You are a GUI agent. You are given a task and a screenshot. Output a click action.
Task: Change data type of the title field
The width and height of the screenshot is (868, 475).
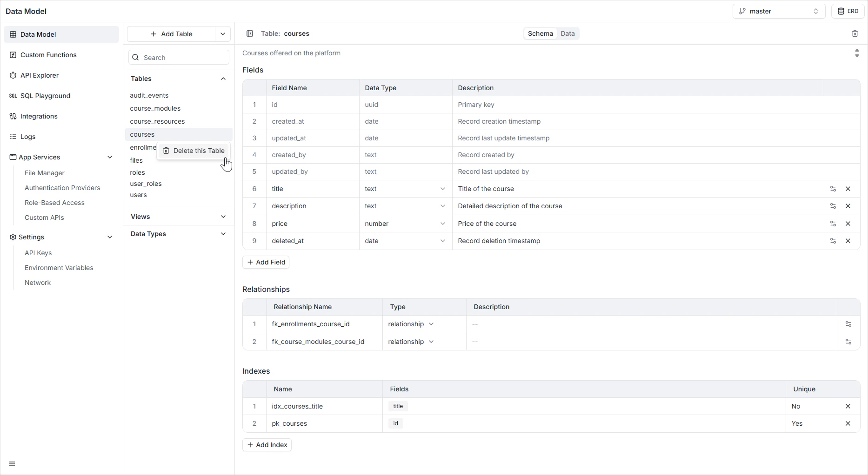pos(405,189)
